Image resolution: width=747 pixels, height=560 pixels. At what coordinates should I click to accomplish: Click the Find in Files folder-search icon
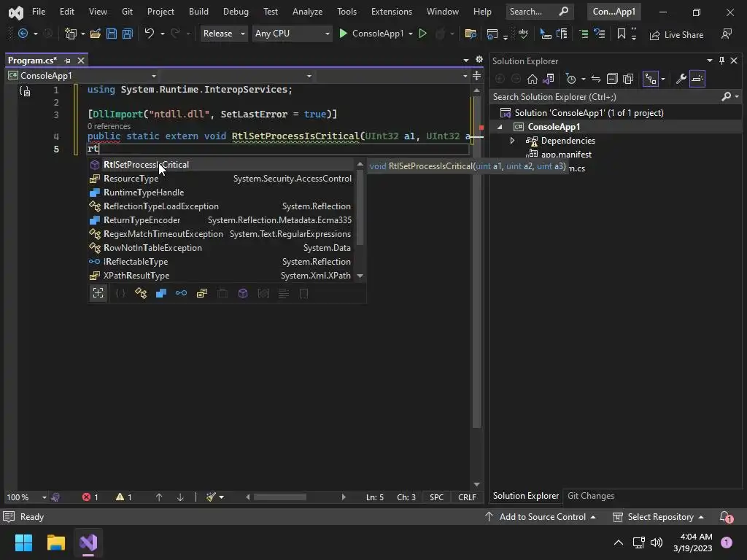point(471,34)
